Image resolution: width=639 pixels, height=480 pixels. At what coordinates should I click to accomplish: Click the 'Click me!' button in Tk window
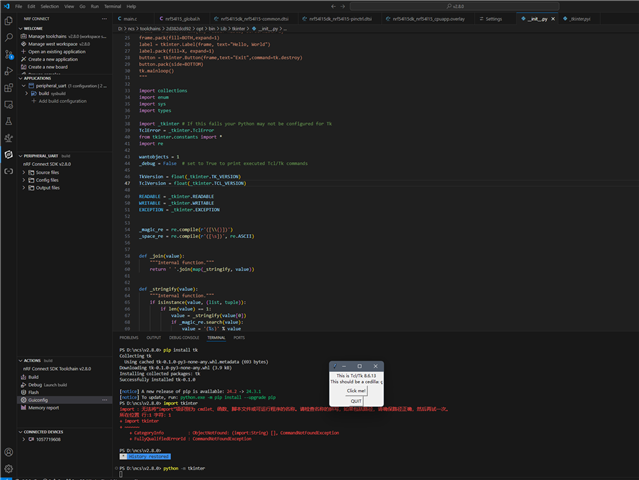point(356,391)
